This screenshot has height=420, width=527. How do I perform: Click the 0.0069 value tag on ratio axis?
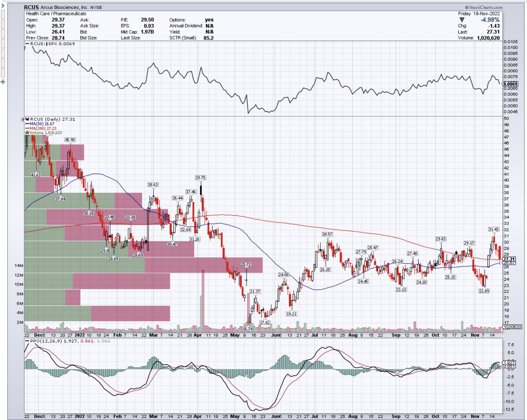tap(510, 84)
